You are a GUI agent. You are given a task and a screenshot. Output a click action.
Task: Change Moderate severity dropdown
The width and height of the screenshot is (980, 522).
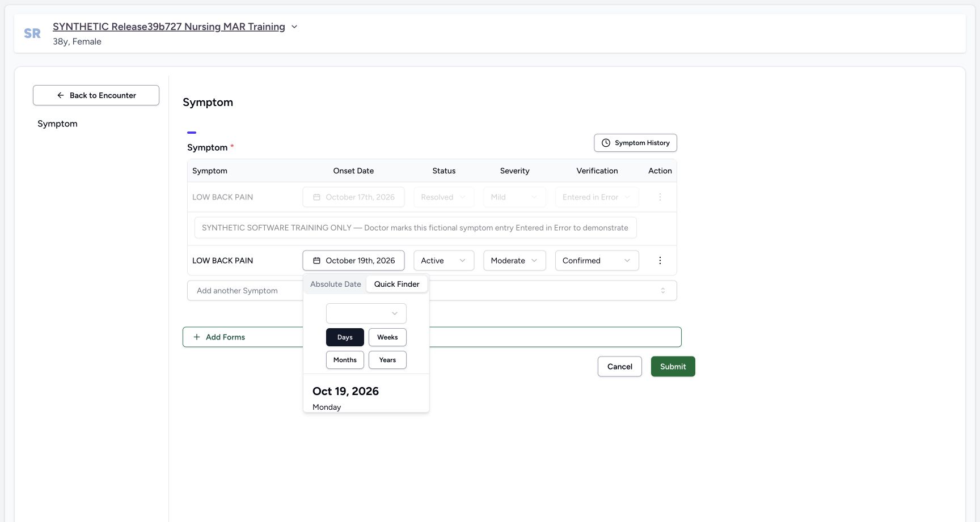[x=514, y=261]
